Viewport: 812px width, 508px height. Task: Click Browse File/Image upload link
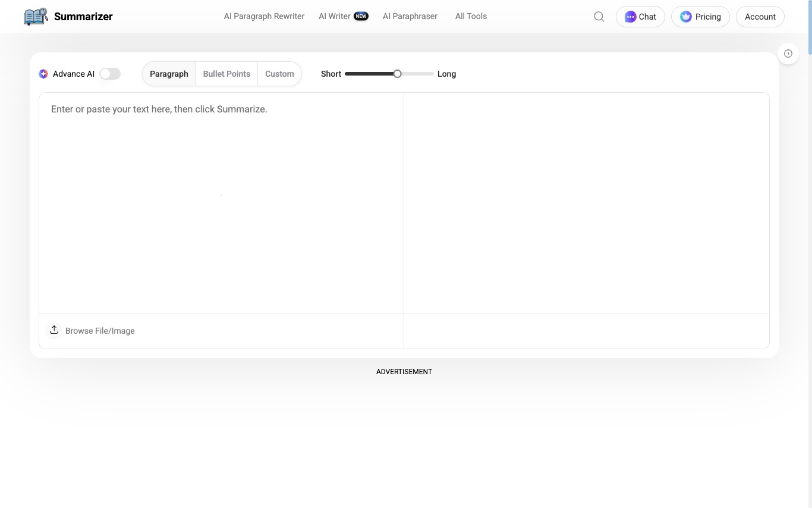100,331
